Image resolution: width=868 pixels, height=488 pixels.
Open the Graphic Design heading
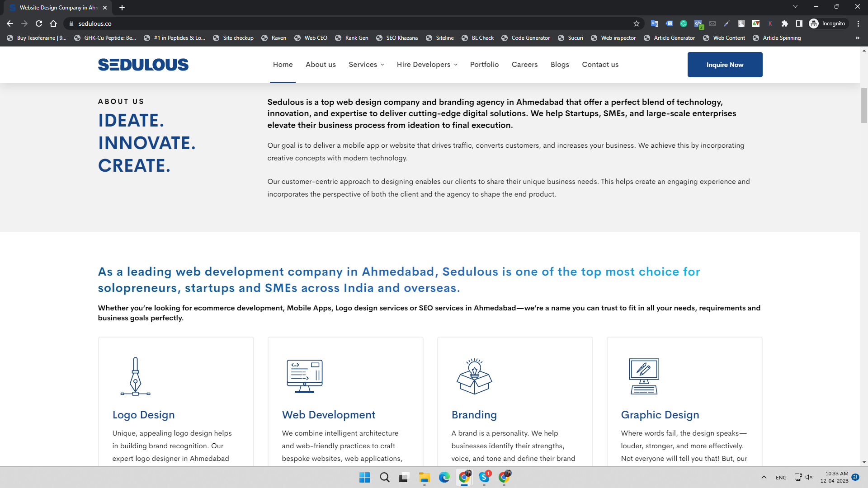tap(660, 415)
